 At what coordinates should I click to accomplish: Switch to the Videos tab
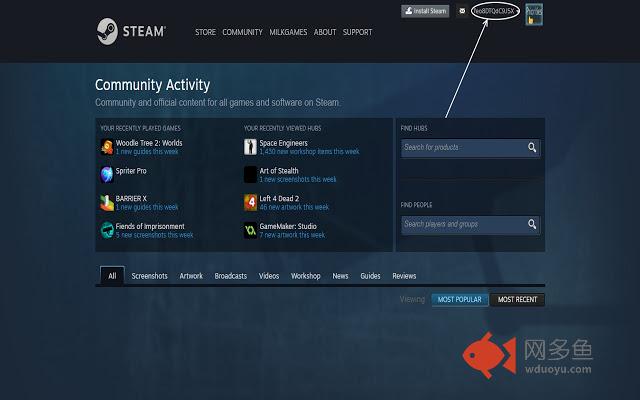269,276
